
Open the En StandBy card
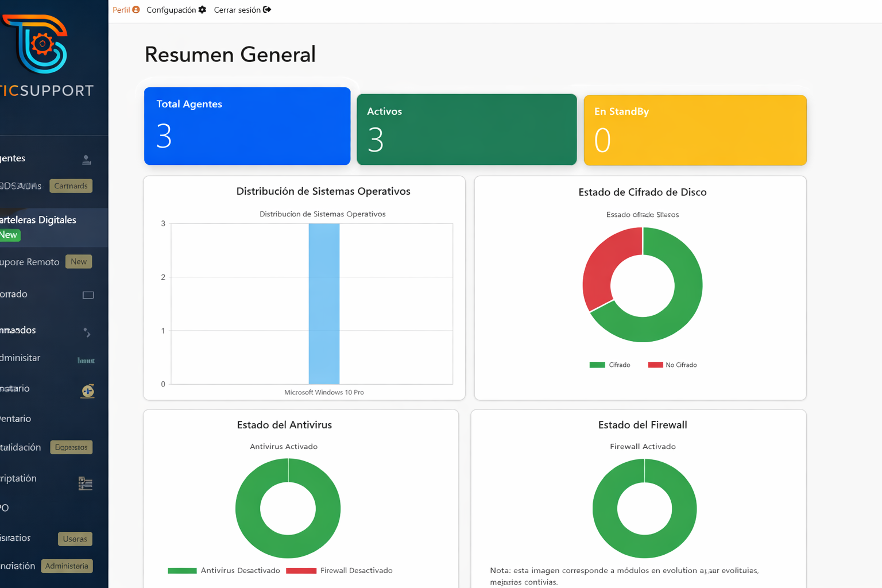(695, 130)
